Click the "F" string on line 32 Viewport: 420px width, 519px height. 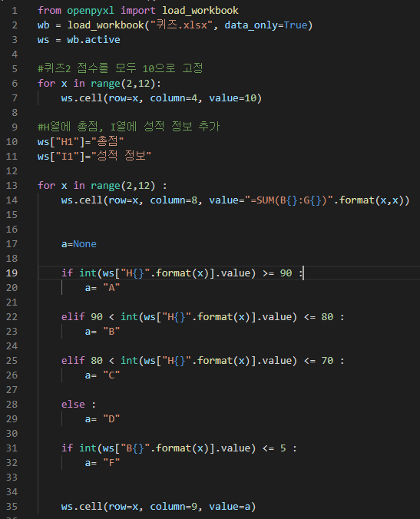point(111,463)
